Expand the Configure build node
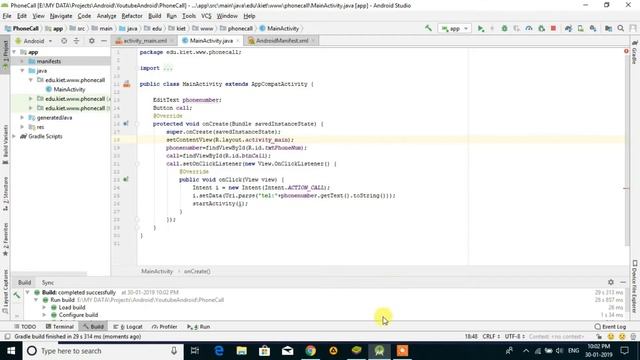 click(x=44, y=315)
